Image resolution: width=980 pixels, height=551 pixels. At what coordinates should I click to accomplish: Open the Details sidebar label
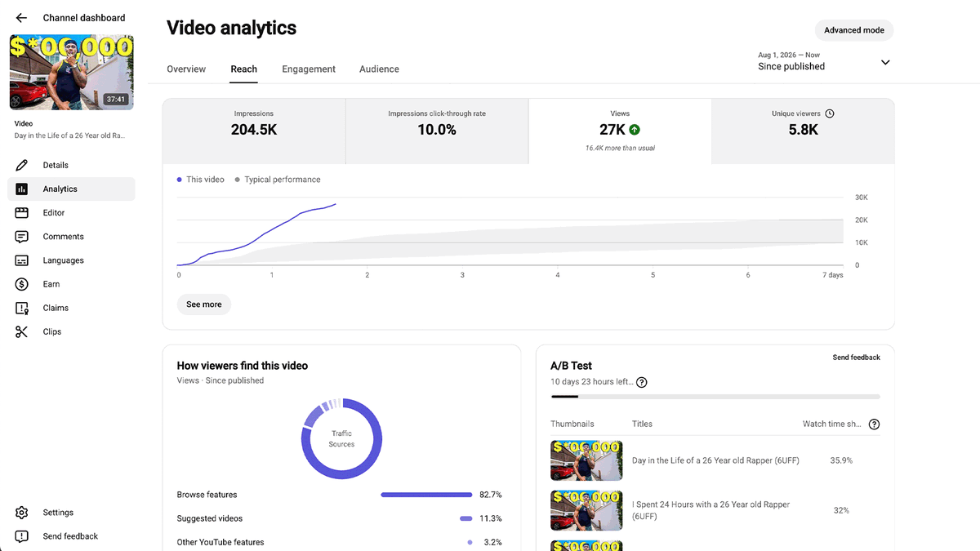(x=56, y=166)
